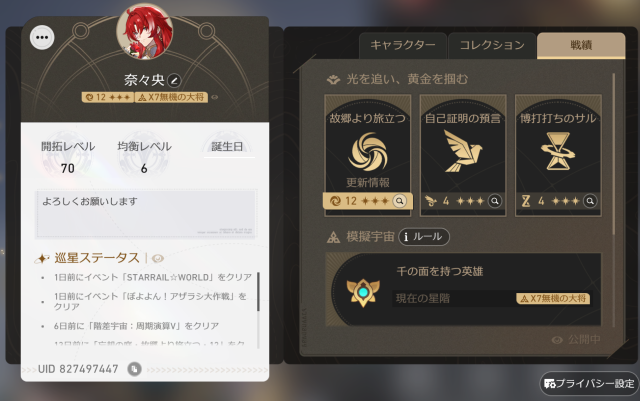The width and height of the screenshot is (640, 401).
Task: Toggle visibility eye beside the title badges
Action: [215, 97]
